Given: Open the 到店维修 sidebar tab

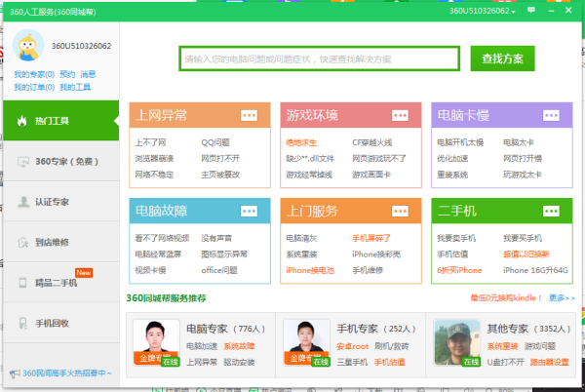Looking at the screenshot, I should [60, 242].
